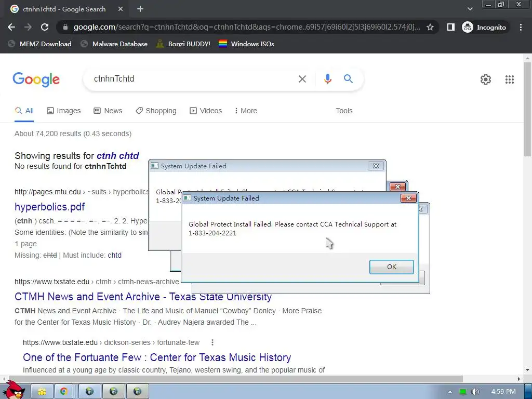Open the Angry Birds start button
This screenshot has width=532, height=399.
14,390
